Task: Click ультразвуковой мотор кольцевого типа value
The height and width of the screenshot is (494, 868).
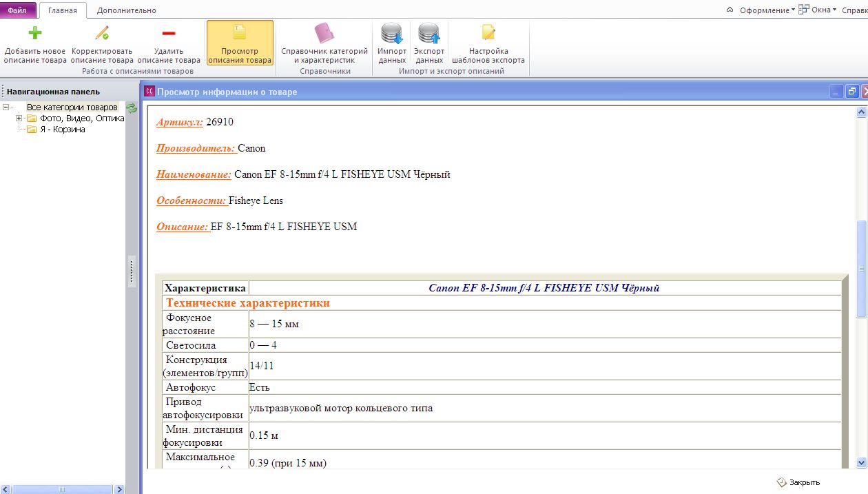Action: pos(341,408)
